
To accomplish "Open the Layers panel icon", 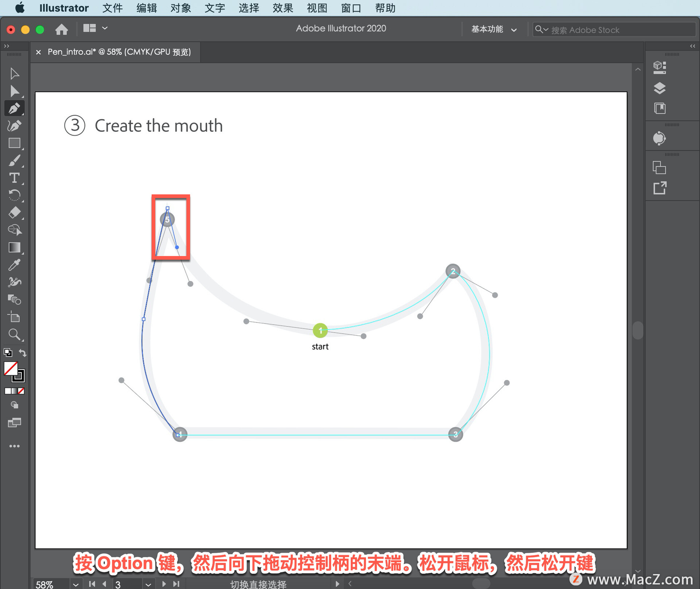I will tap(660, 88).
